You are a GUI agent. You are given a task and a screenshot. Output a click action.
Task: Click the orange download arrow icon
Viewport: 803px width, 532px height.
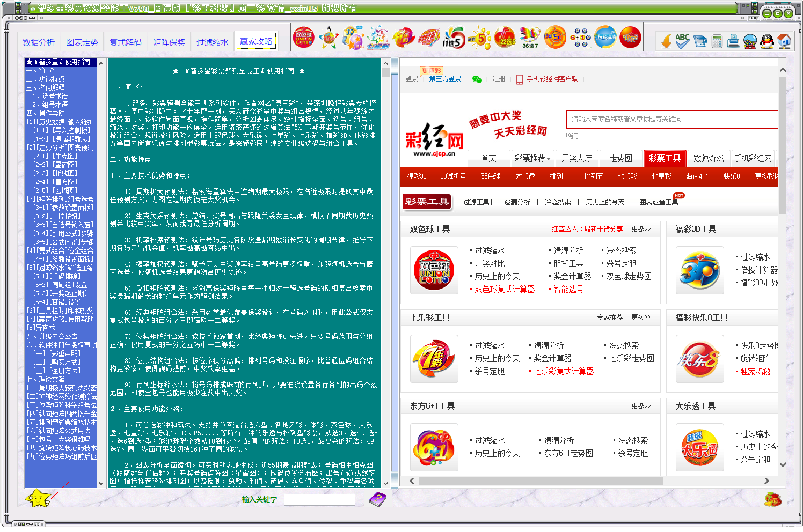click(666, 41)
